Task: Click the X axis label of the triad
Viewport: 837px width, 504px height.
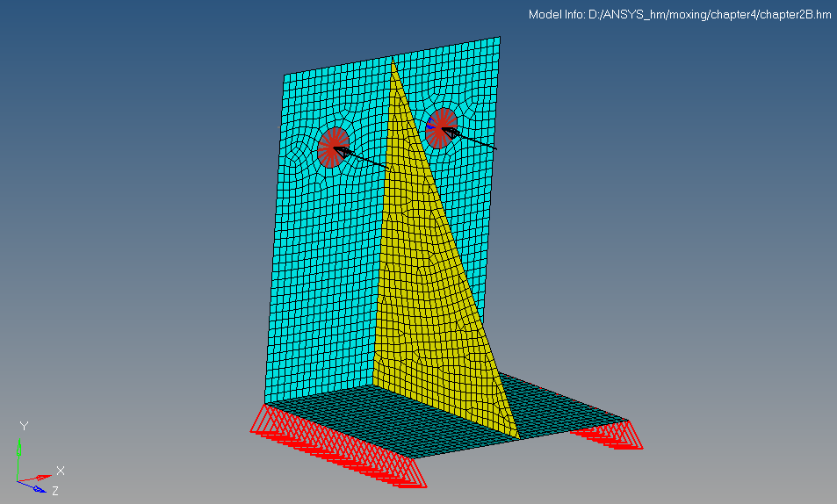Action: coord(61,471)
